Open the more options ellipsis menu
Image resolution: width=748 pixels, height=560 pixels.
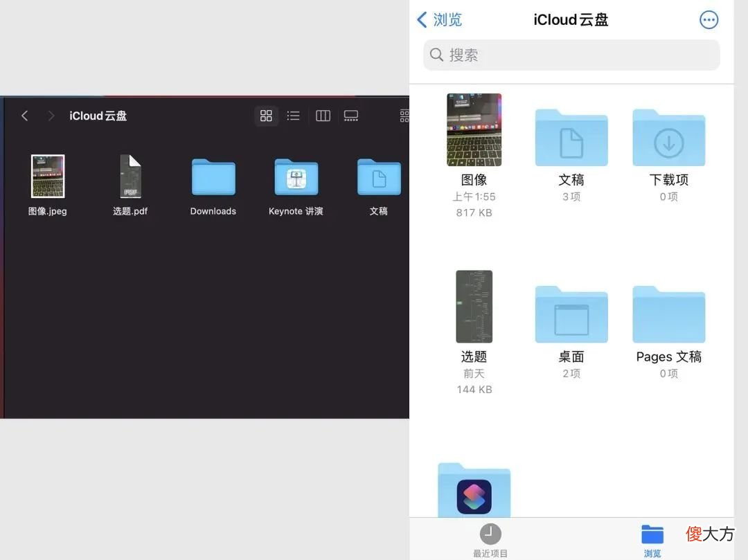(709, 20)
